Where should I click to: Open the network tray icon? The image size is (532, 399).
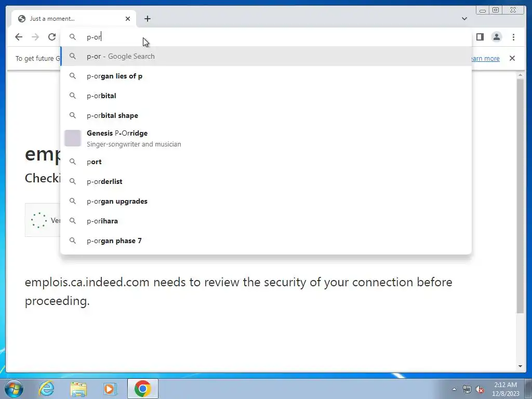pos(467,390)
